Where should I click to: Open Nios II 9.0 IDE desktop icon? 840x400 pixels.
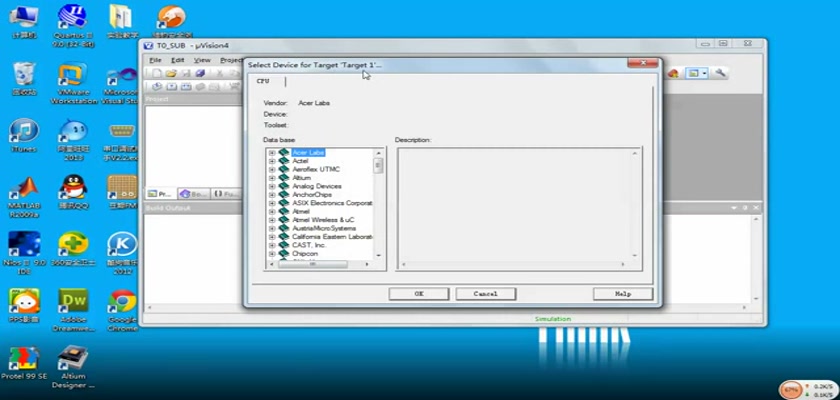pyautogui.click(x=24, y=252)
